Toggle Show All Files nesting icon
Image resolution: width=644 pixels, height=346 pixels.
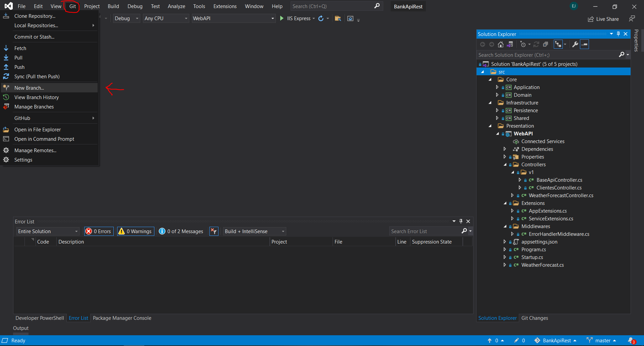tap(558, 44)
